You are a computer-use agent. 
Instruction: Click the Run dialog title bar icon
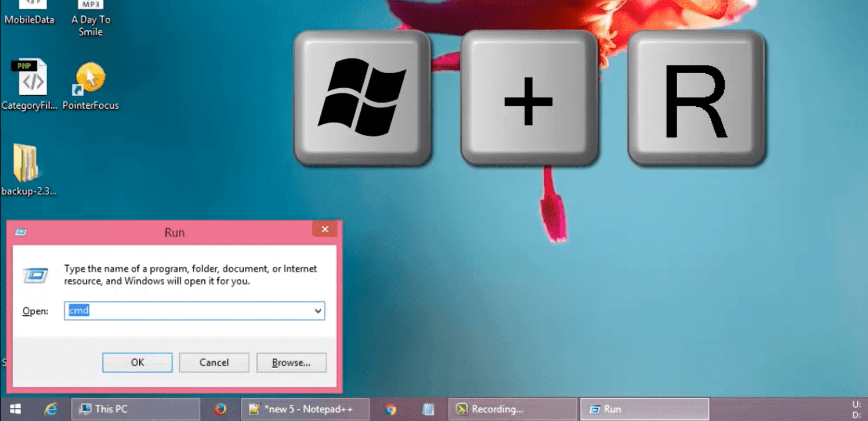tap(21, 232)
